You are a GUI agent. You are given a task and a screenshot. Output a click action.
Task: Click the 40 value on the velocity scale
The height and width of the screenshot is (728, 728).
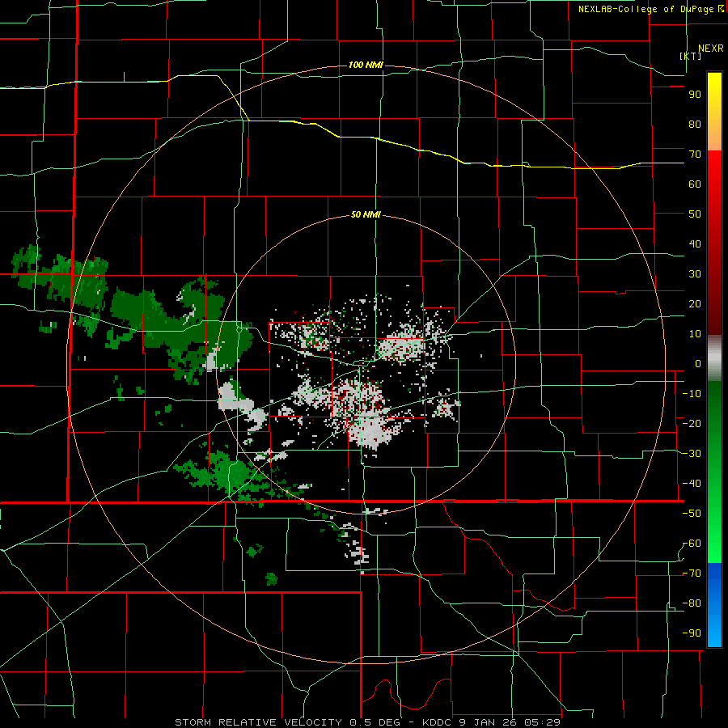coord(695,244)
